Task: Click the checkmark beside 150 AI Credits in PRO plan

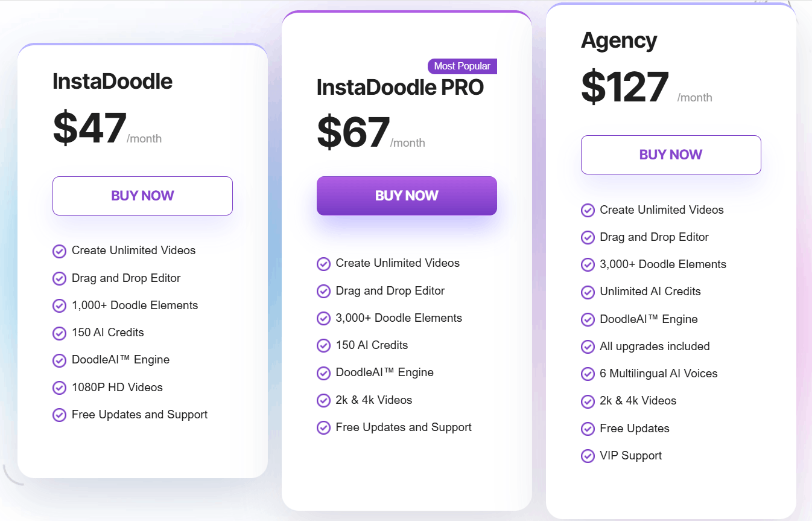Action: point(324,345)
